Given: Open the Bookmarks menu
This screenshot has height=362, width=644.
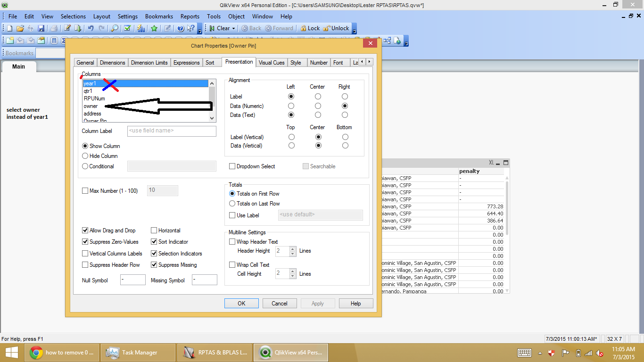Looking at the screenshot, I should coord(159,16).
